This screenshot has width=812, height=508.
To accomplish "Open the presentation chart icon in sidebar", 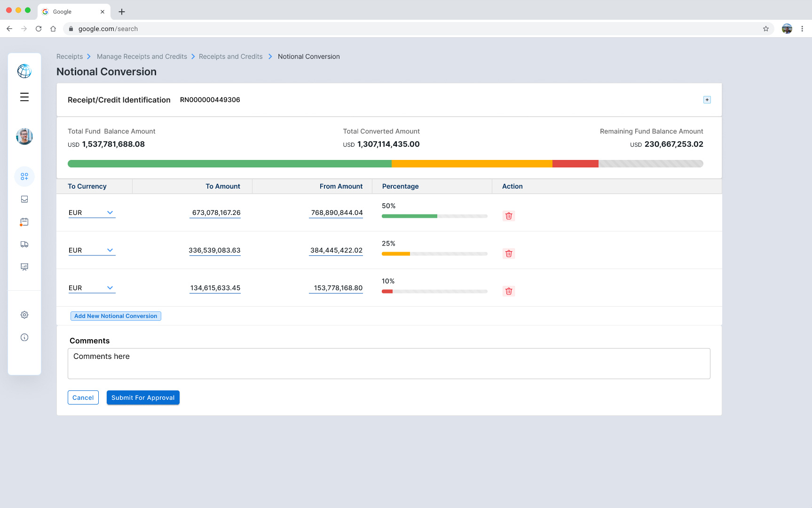I will (24, 267).
